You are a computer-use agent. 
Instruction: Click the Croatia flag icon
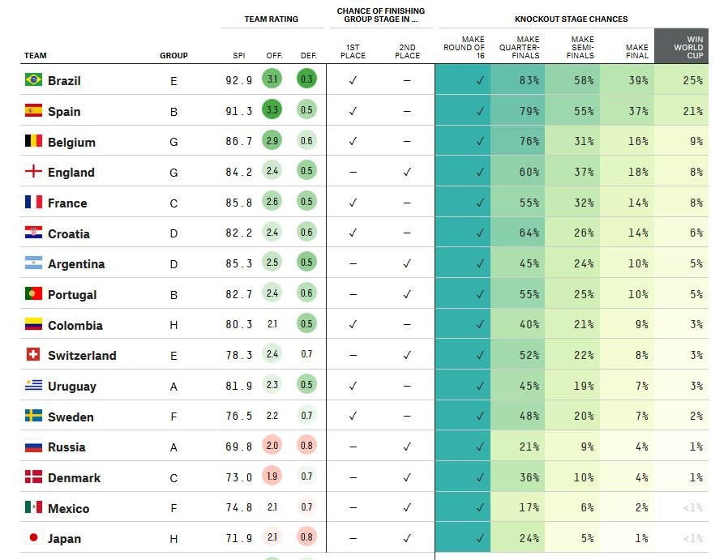[x=33, y=233]
